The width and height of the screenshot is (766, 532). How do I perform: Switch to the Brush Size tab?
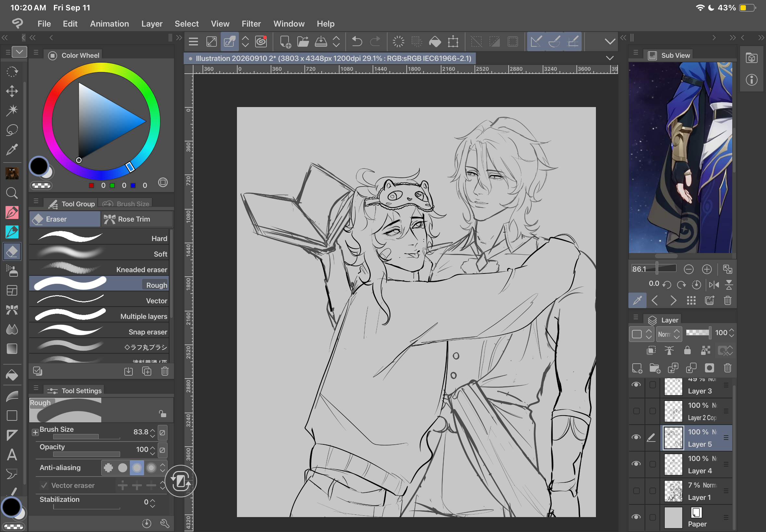(x=126, y=204)
